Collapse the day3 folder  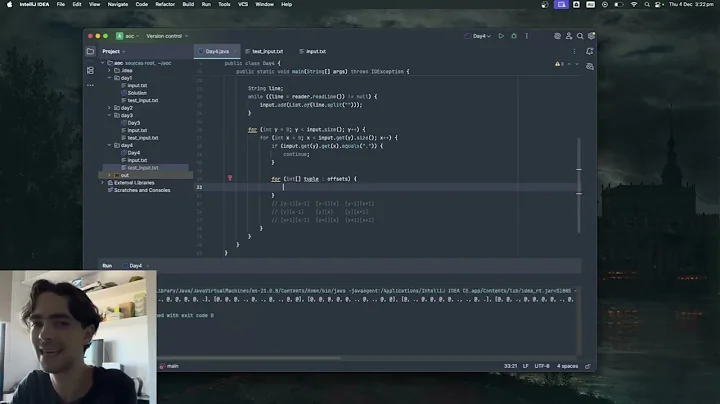point(109,115)
